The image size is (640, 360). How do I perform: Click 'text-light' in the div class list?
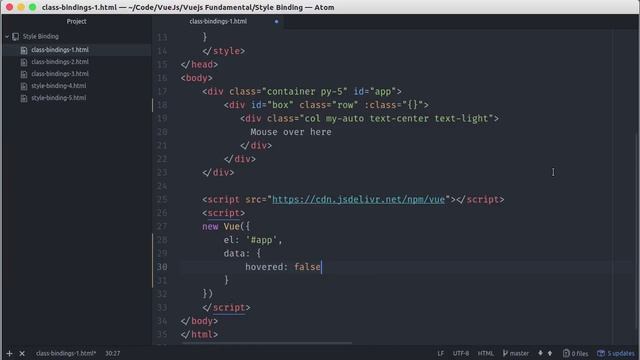[461, 119]
